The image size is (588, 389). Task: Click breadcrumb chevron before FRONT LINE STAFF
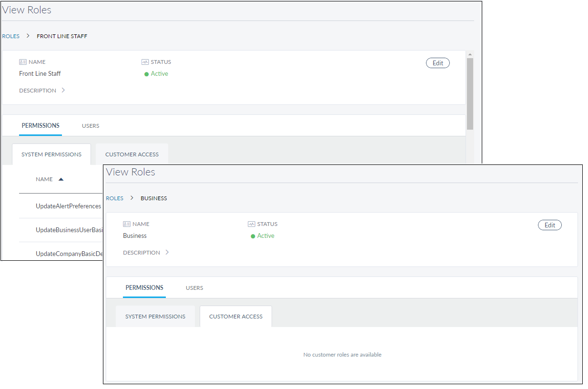click(x=28, y=36)
